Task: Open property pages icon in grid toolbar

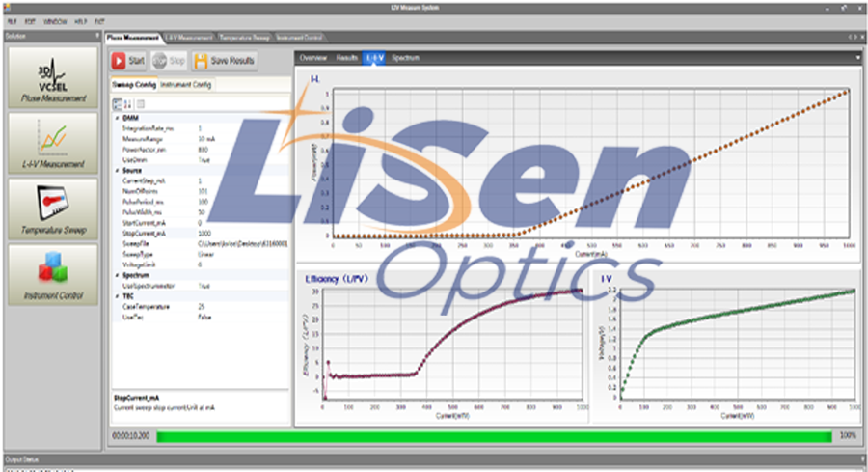Action: click(x=141, y=104)
